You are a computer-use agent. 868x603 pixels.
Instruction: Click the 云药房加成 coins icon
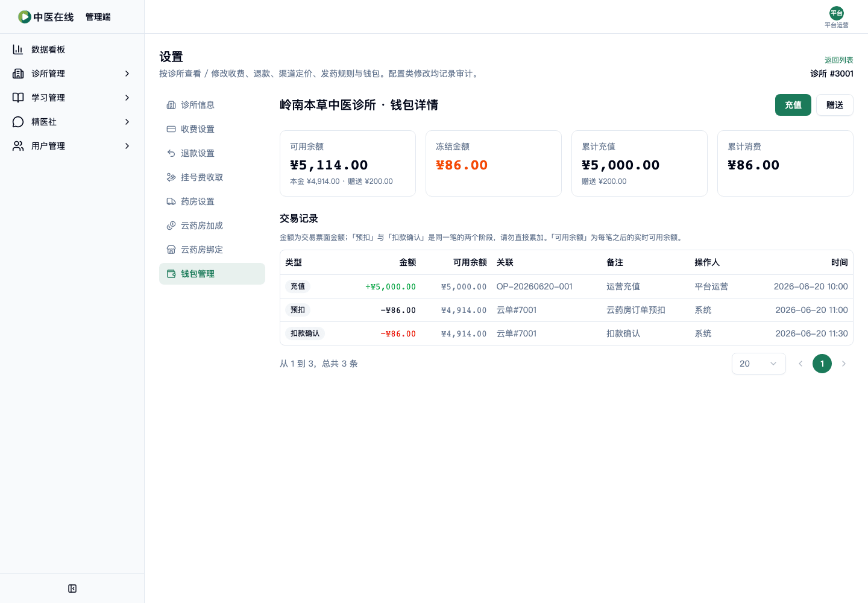(171, 226)
